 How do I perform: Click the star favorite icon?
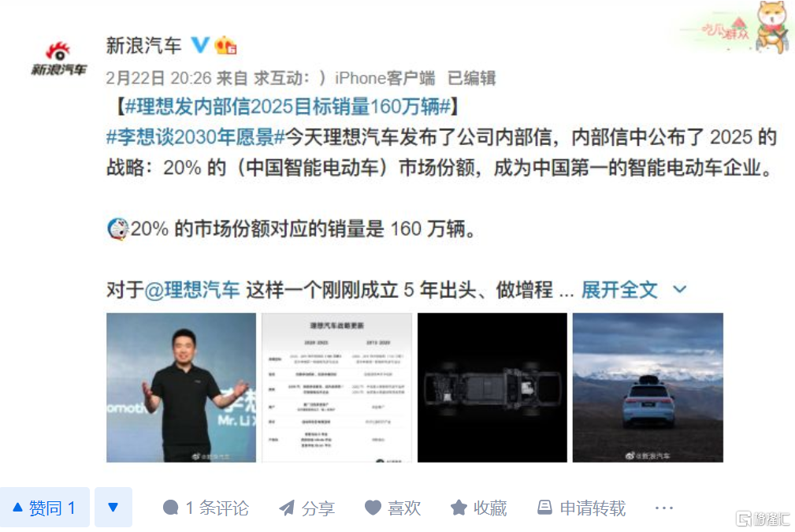tap(459, 507)
